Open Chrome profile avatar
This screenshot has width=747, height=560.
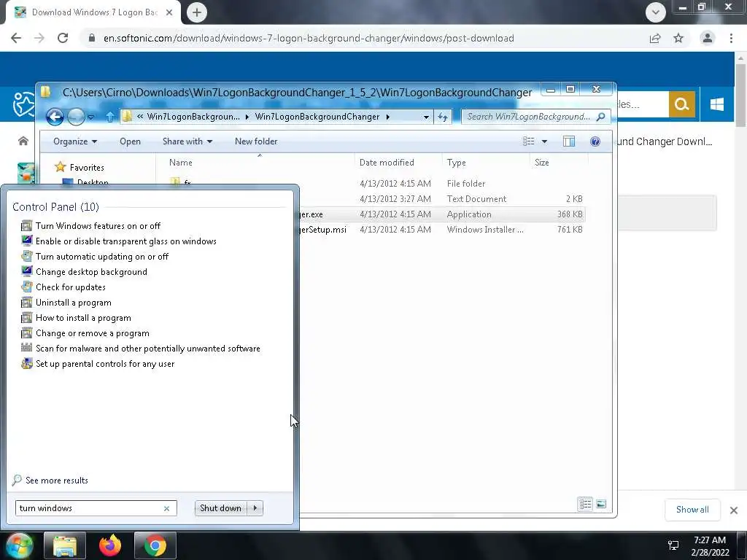[708, 38]
